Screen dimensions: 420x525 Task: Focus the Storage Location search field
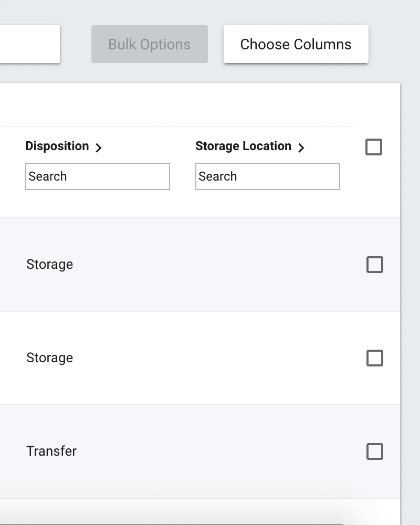coord(268,176)
